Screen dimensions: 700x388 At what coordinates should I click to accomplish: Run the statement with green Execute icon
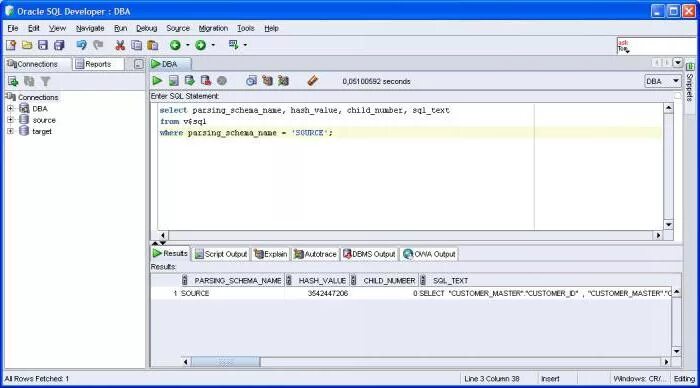click(x=157, y=81)
